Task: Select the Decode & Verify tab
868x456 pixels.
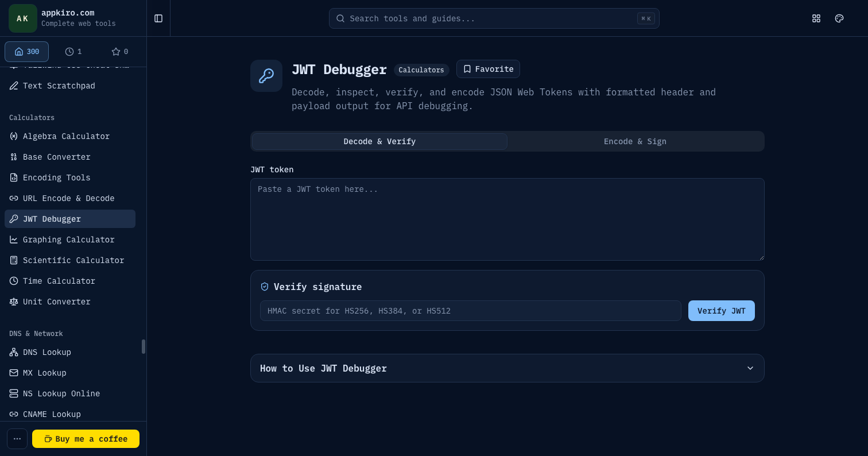Action: click(x=379, y=141)
